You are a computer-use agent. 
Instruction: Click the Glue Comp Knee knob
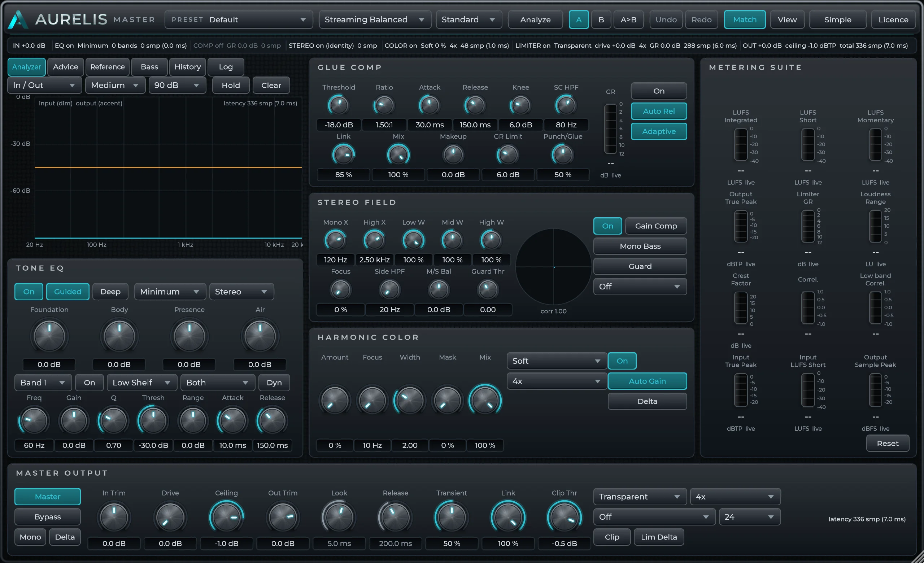pyautogui.click(x=520, y=105)
